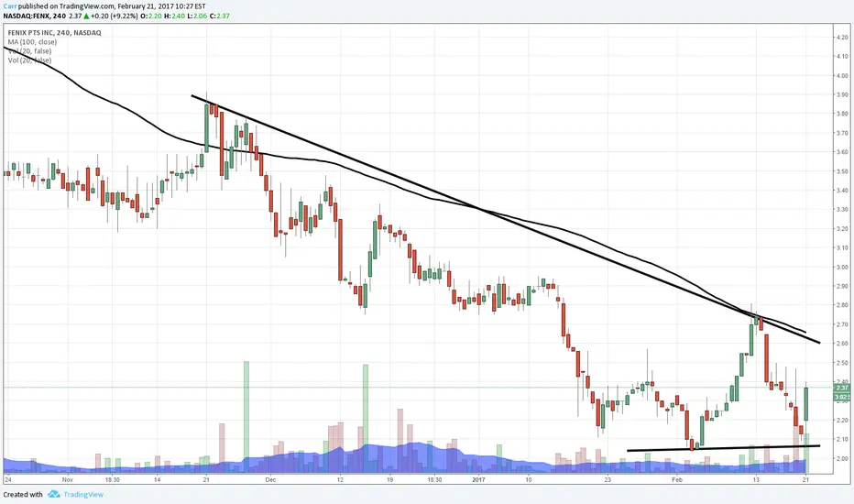Click the 2017 date axis label
The image size is (854, 504).
[x=478, y=480]
